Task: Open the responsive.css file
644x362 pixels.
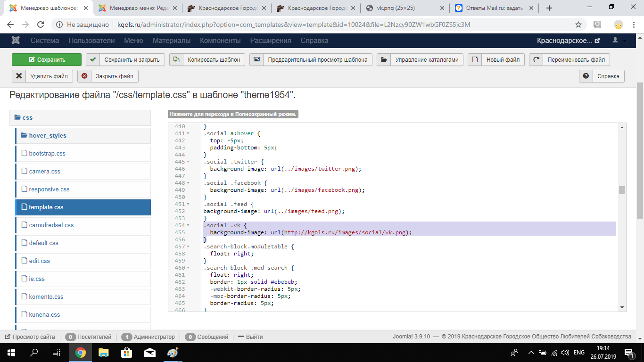Action: tap(83, 189)
